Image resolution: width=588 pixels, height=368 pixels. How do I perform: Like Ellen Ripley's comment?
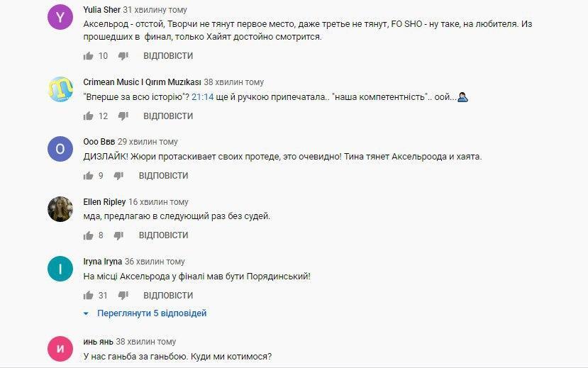[x=89, y=235]
